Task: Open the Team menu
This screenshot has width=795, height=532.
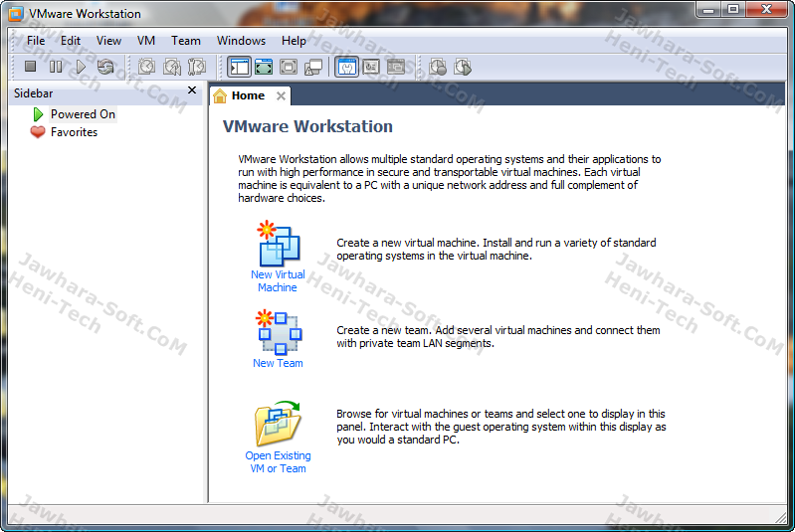Action: click(186, 41)
